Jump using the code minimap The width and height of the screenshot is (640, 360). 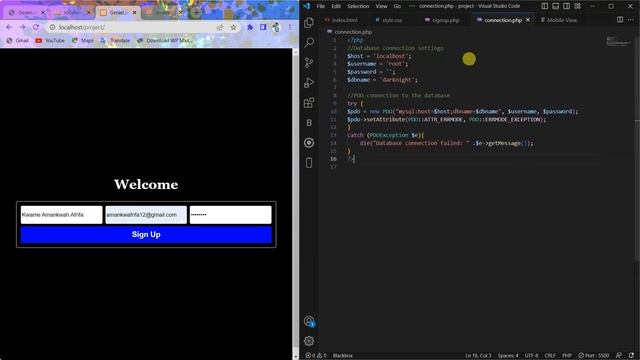619,41
